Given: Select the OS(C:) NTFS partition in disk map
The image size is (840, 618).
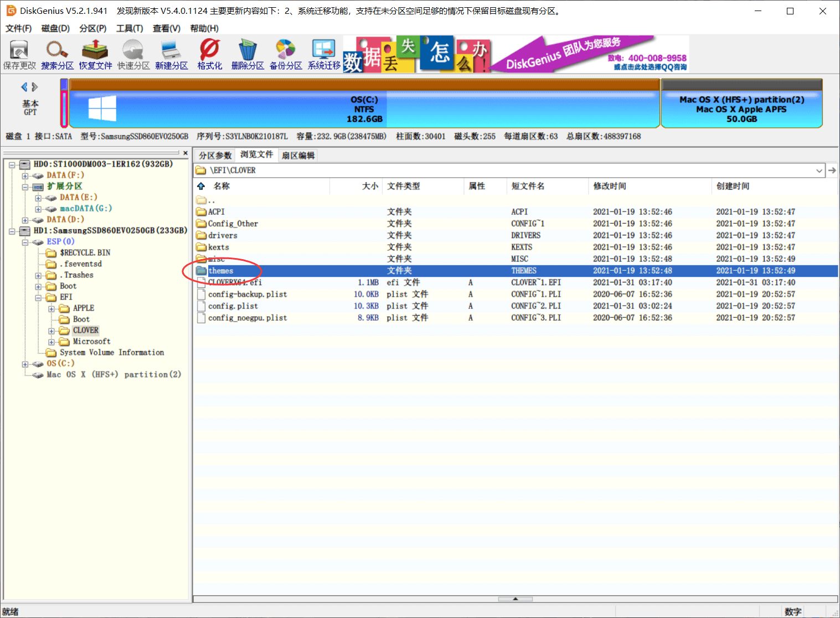Looking at the screenshot, I should coord(364,103).
